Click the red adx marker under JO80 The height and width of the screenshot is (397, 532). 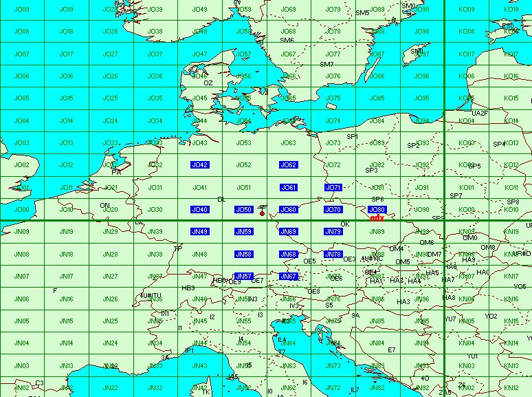pyautogui.click(x=377, y=217)
